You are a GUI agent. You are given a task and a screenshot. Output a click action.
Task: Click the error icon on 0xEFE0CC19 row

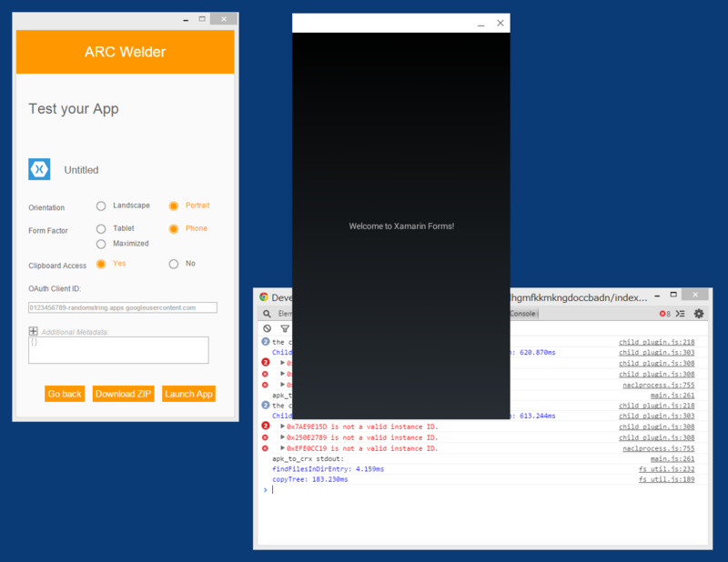click(x=265, y=448)
